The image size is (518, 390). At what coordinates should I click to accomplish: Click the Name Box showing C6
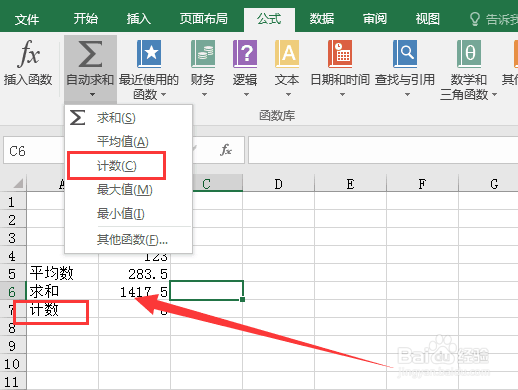33,151
